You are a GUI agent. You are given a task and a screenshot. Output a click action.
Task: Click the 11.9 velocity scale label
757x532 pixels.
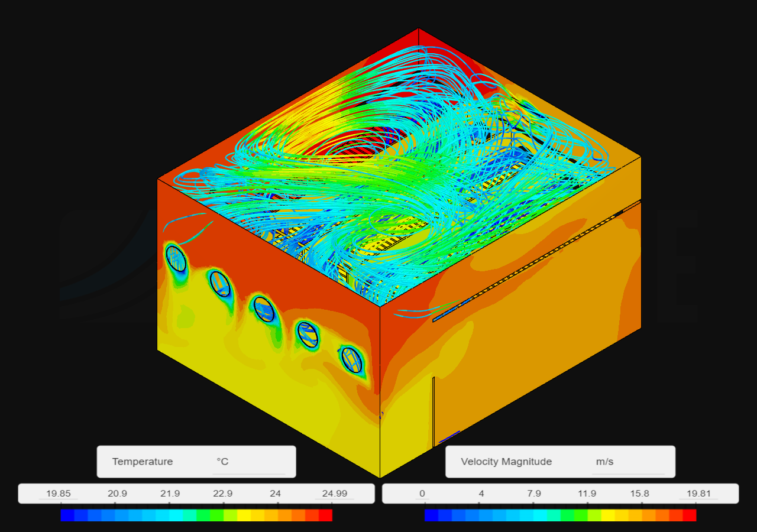587,494
